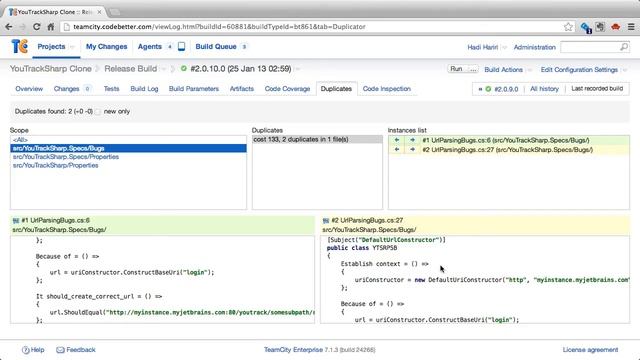Expand Edit Configuration Settings dropdown arrow
The image size is (640, 360).
pos(625,70)
